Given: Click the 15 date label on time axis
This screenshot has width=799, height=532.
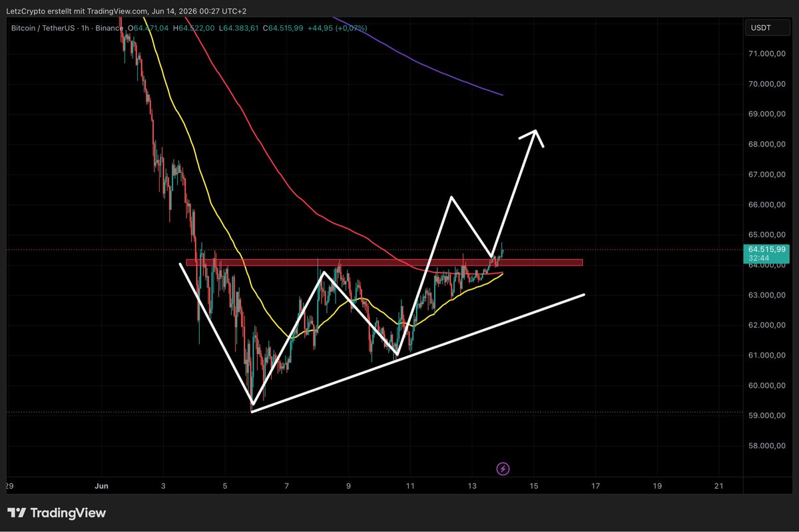Looking at the screenshot, I should (x=534, y=487).
